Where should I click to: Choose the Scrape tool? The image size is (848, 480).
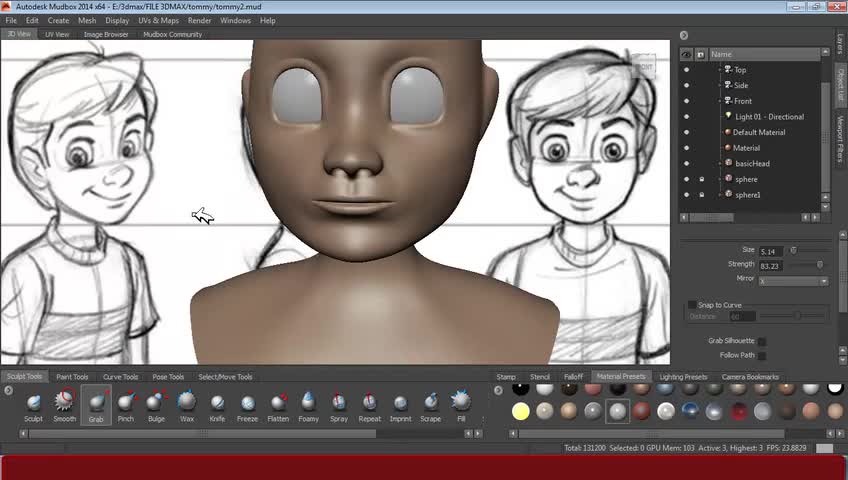[x=430, y=403]
